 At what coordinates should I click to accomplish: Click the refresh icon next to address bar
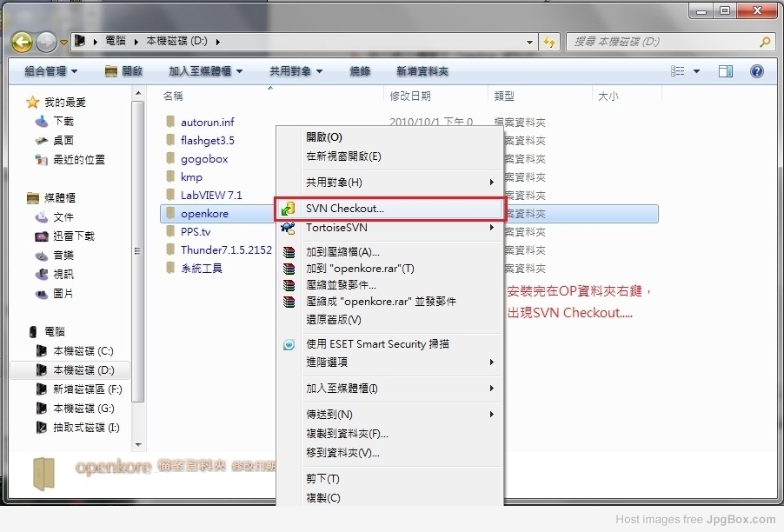548,41
